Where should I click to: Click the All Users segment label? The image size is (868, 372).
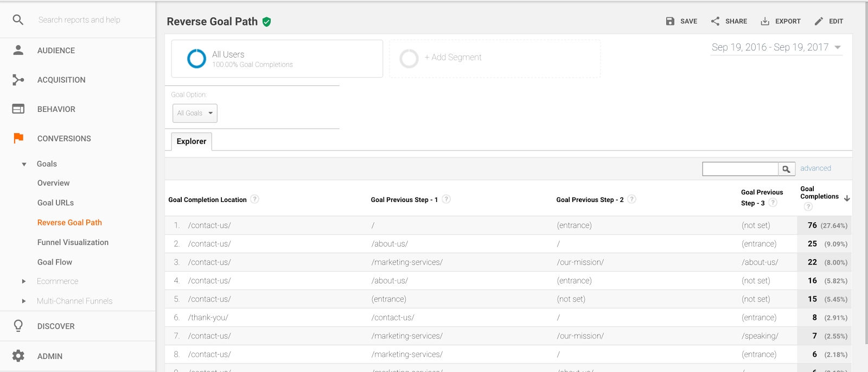coord(228,54)
